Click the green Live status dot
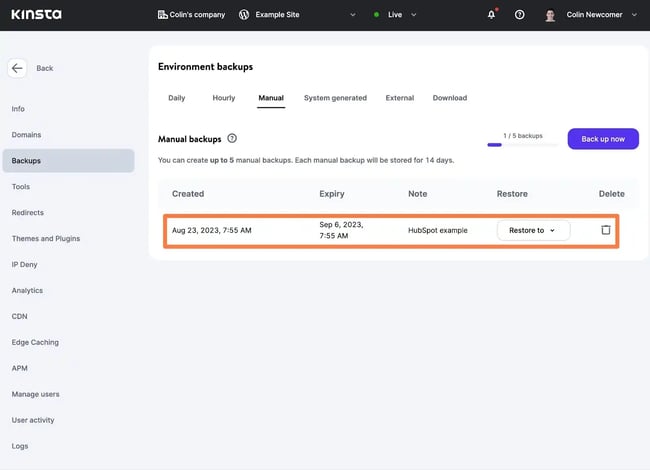The width and height of the screenshot is (650, 470). pos(376,15)
